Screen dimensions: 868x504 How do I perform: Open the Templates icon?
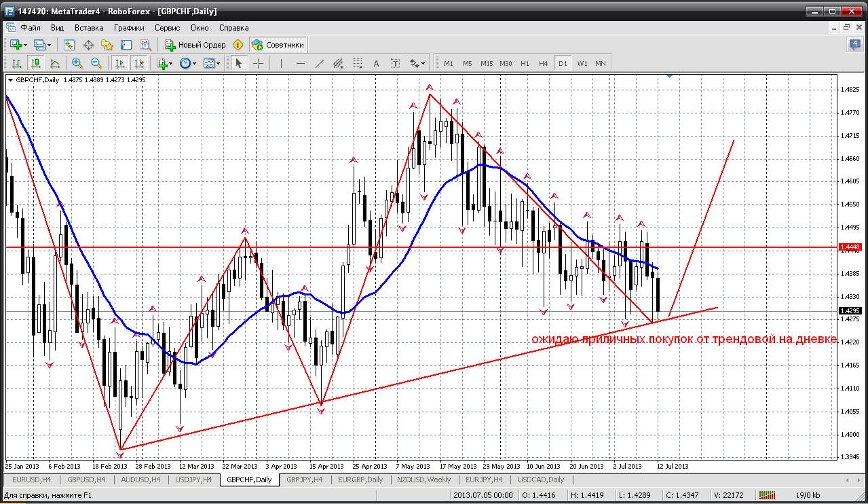[x=209, y=63]
